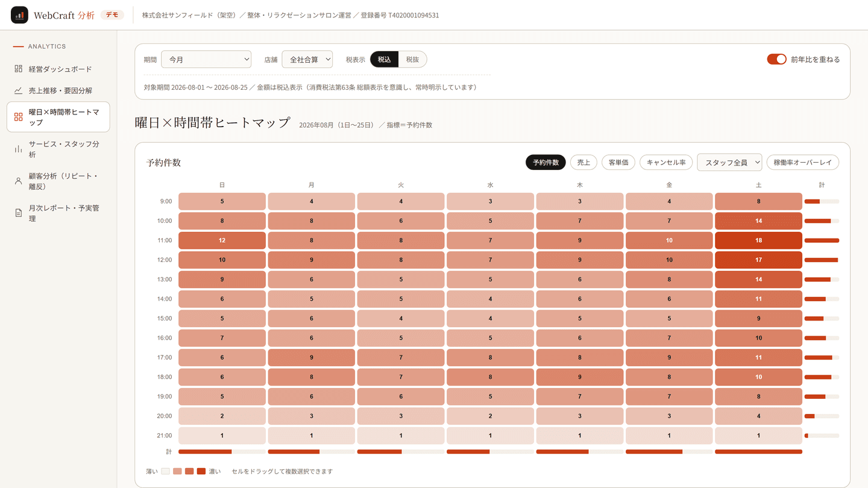This screenshot has width=868, height=488.
Task: Click セルをドラッグして複数選択できます hint text
Action: pyautogui.click(x=282, y=471)
